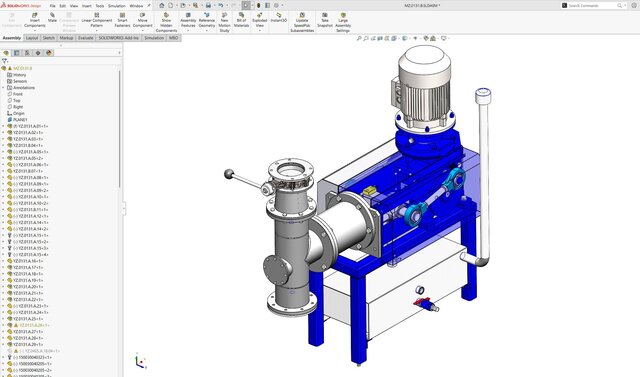
Task: Click Take Snapshot
Action: (x=325, y=20)
